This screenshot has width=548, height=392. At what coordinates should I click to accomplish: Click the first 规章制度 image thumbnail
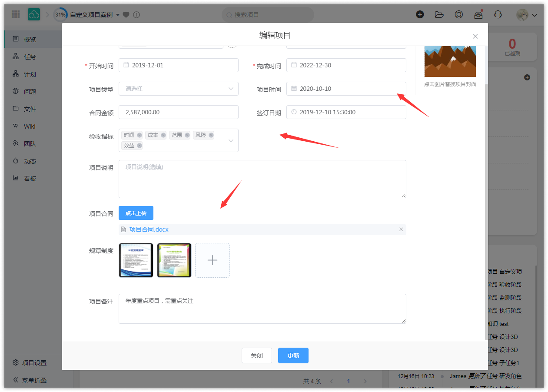[x=136, y=260]
